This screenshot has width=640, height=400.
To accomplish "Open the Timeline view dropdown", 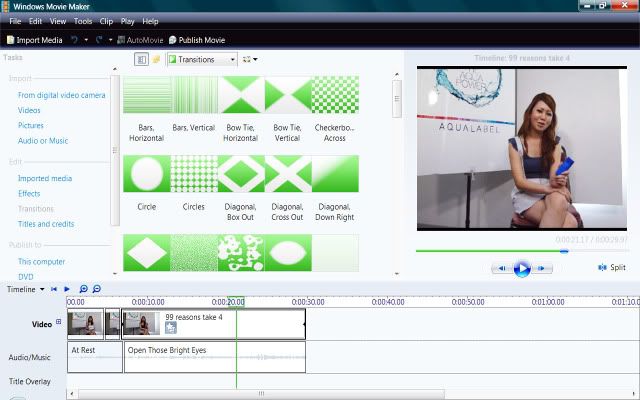I will 25,289.
